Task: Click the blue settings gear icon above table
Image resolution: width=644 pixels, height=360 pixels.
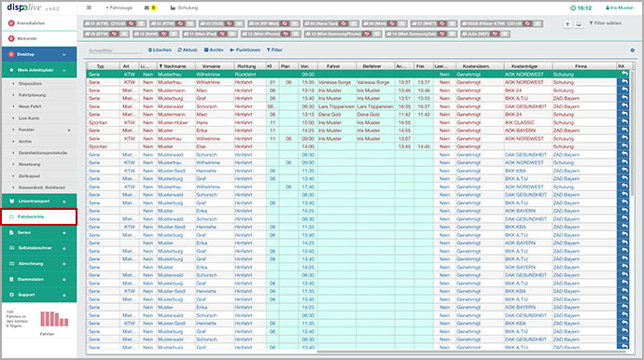Action: pyautogui.click(x=633, y=50)
